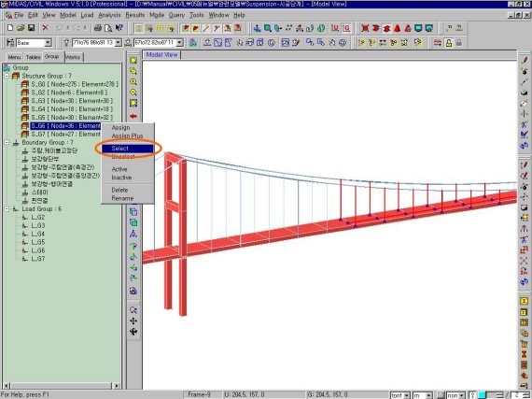Toggle the yellow padlock icon

pos(449,43)
